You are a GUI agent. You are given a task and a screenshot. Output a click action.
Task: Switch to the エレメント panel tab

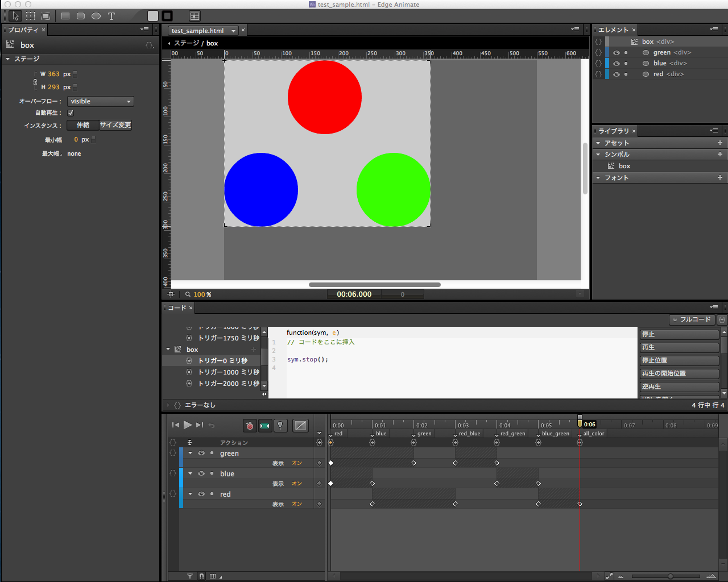pos(613,30)
